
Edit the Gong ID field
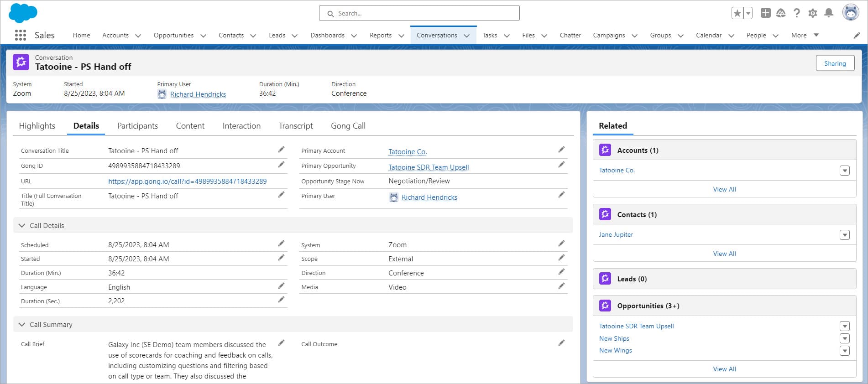pyautogui.click(x=282, y=165)
